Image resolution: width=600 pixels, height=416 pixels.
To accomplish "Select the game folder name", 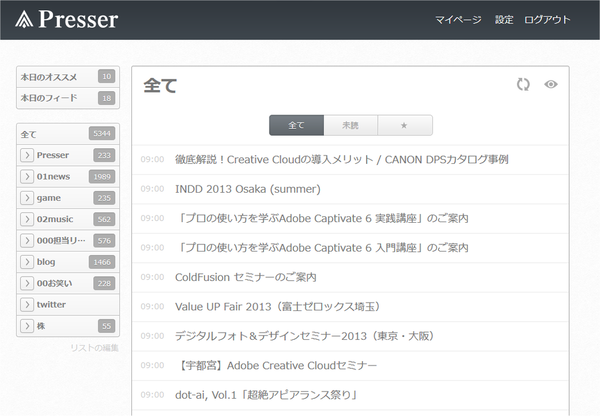I will (49, 198).
